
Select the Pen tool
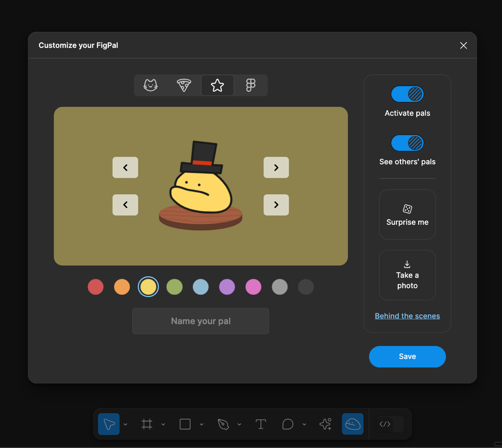(223, 424)
